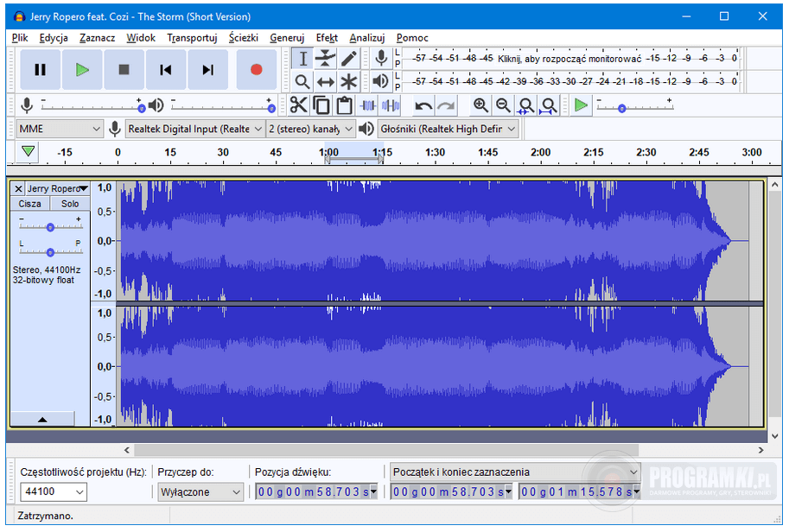The width and height of the screenshot is (789, 532).
Task: Open the Analizuj menu
Action: 367,38
